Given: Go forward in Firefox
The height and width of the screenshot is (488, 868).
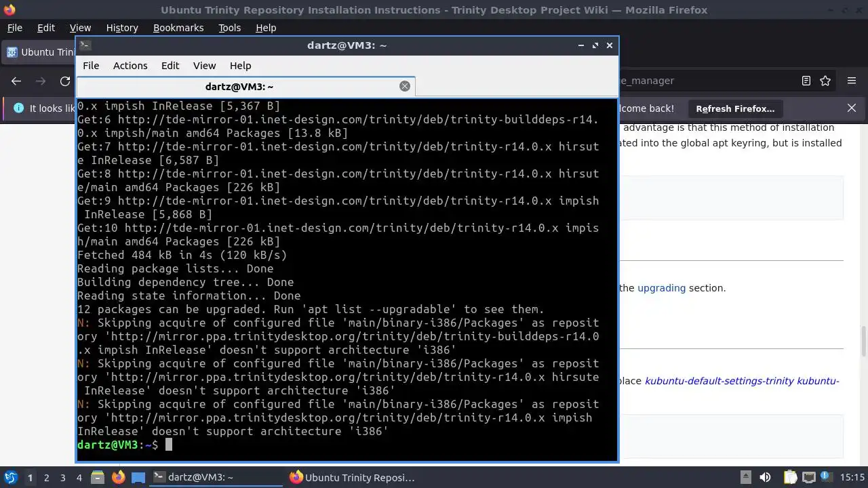Looking at the screenshot, I should point(41,81).
